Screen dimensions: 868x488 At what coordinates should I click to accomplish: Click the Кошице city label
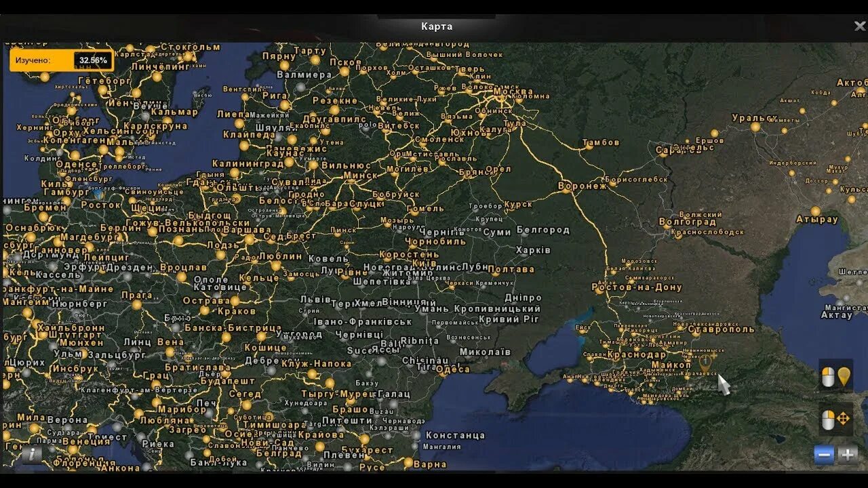(x=266, y=348)
